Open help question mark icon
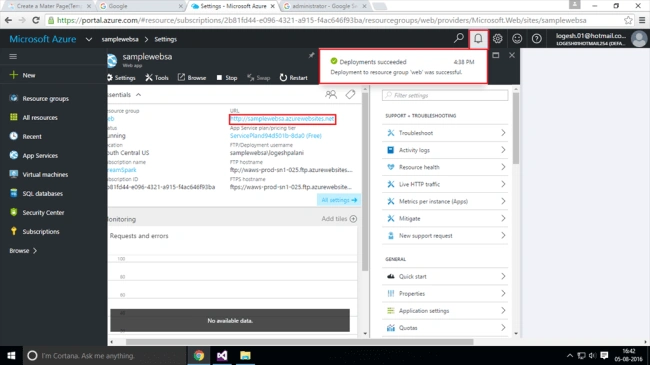The image size is (650, 365). point(536,39)
